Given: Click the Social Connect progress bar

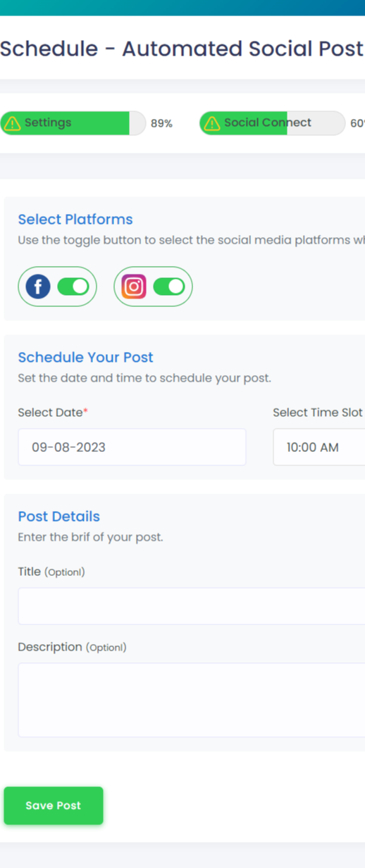Looking at the screenshot, I should point(273,123).
